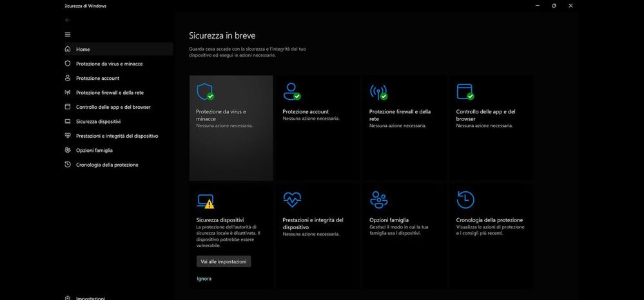Click text 'Gestisci il modo in cui la tua famiglia'
Screen dimensions: 644x300
pyautogui.click(x=399, y=230)
